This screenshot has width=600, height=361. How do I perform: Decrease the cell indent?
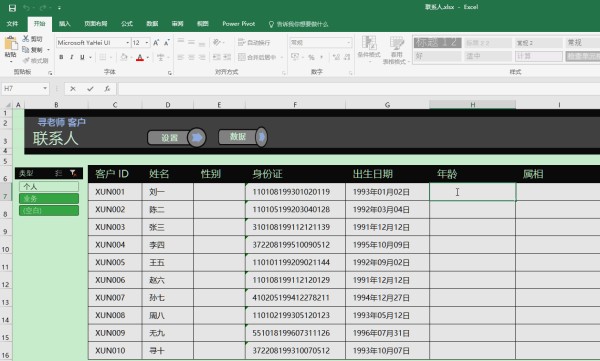coord(217,57)
